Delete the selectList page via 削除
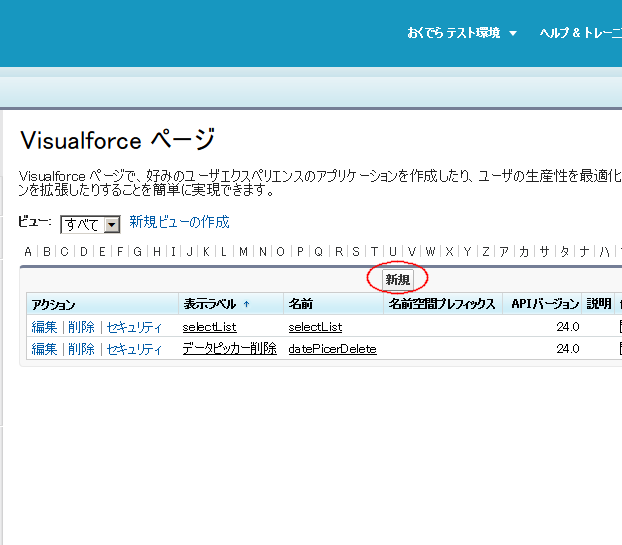Screen dimensions: 622x545 81,327
